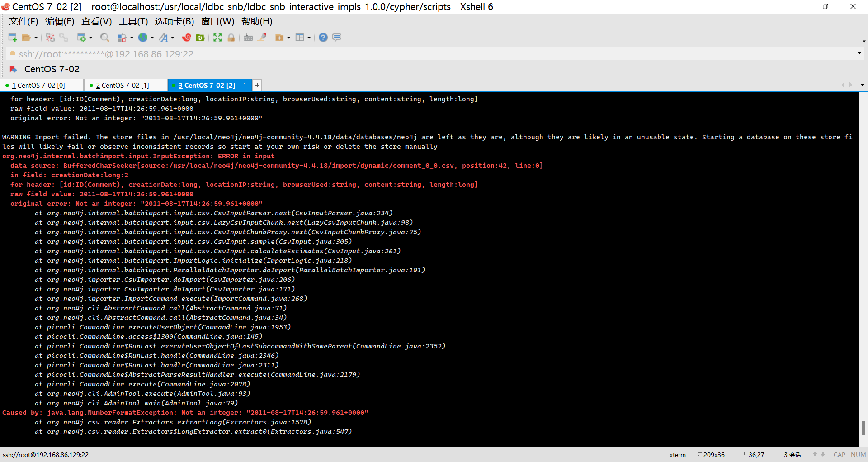
Task: Click the CAP indicator in status bar
Action: click(840, 455)
